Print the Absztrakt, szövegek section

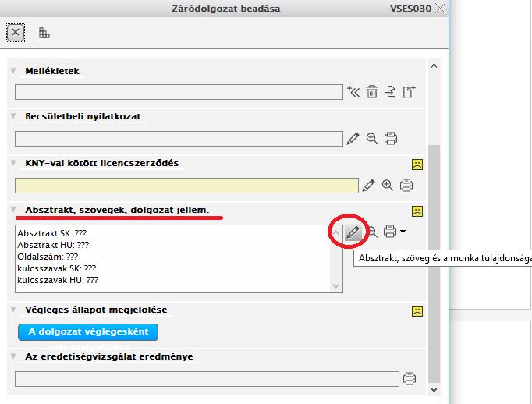coord(390,232)
